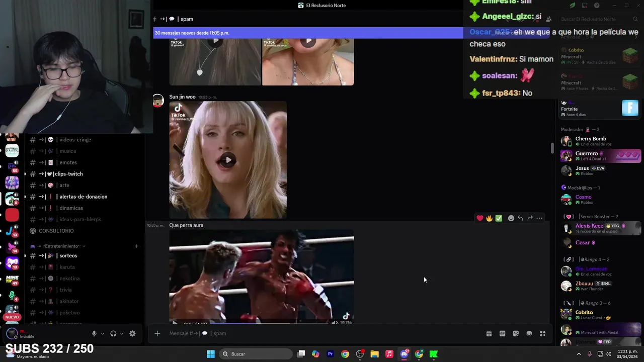Open Alexis Keez member profile

pos(600,228)
